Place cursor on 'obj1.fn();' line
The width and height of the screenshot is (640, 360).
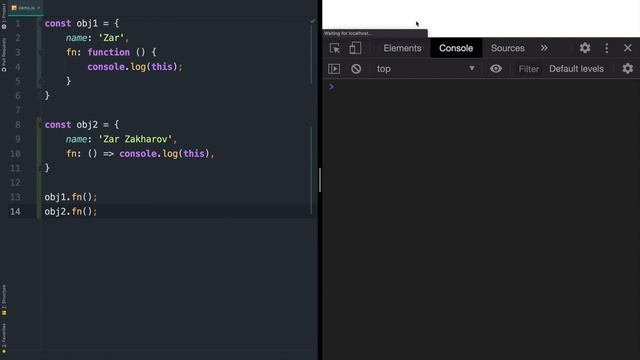[x=71, y=197]
